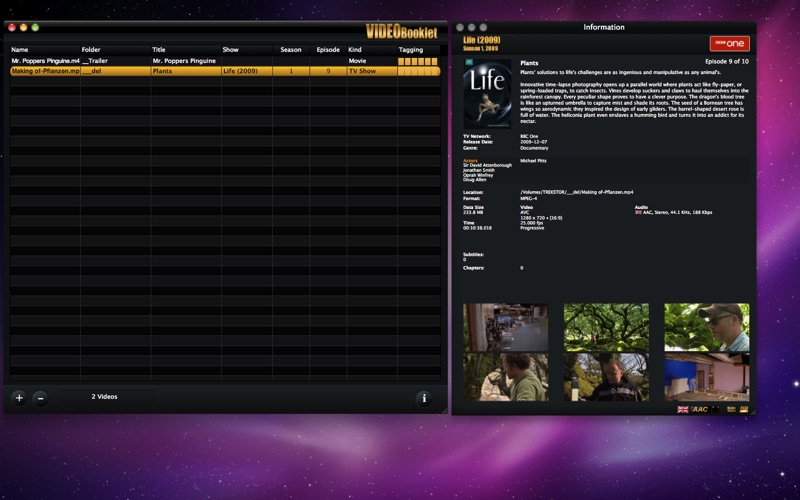Viewport: 800px width, 500px height.
Task: Click the 2 Videos count label
Action: 105,396
